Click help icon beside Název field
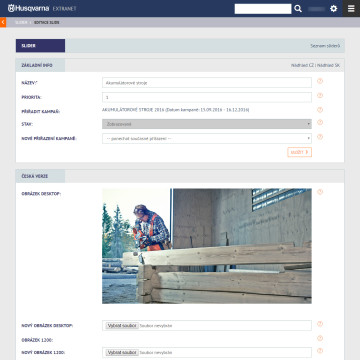 pos(320,81)
